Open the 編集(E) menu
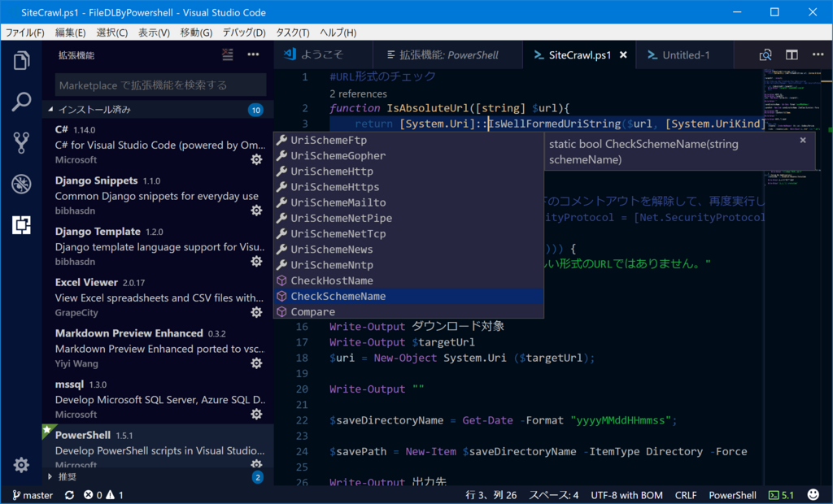 (x=70, y=33)
